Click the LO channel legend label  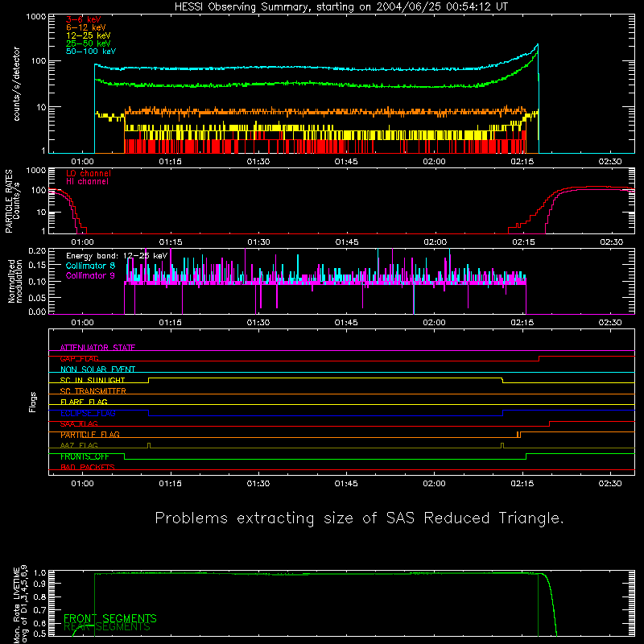pyautogui.click(x=89, y=173)
